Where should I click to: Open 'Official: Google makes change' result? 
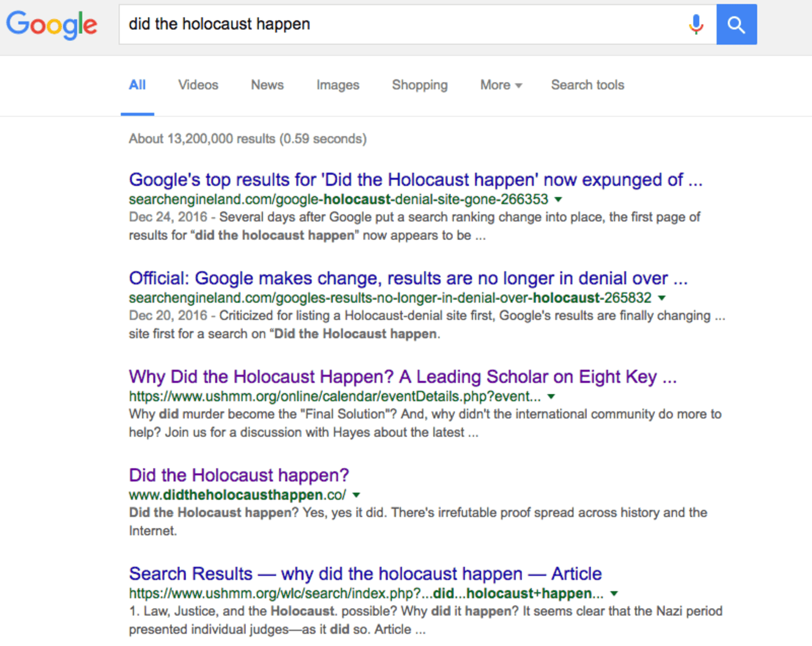(x=408, y=278)
